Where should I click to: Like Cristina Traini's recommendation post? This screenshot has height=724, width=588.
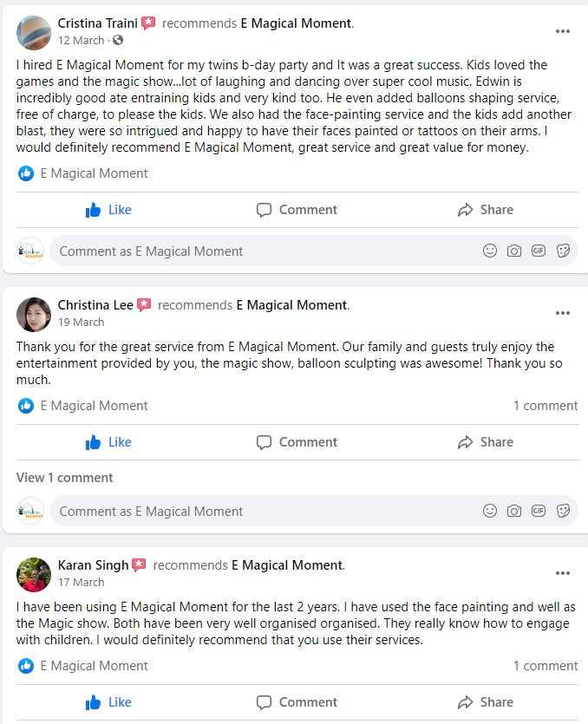[108, 210]
